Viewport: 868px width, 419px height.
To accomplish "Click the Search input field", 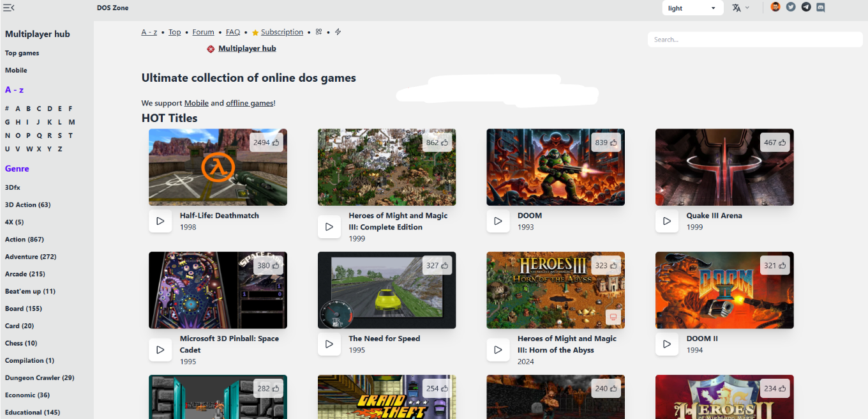I will pyautogui.click(x=754, y=40).
